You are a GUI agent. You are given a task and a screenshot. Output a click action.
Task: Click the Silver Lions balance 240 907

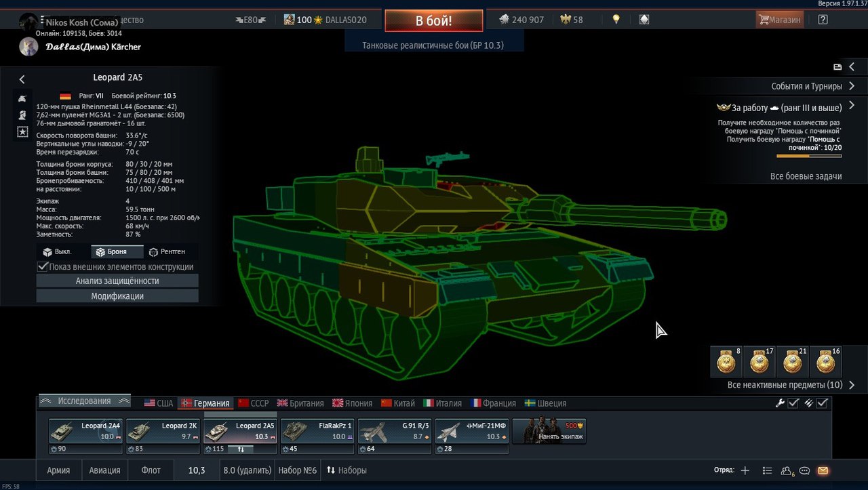click(521, 20)
